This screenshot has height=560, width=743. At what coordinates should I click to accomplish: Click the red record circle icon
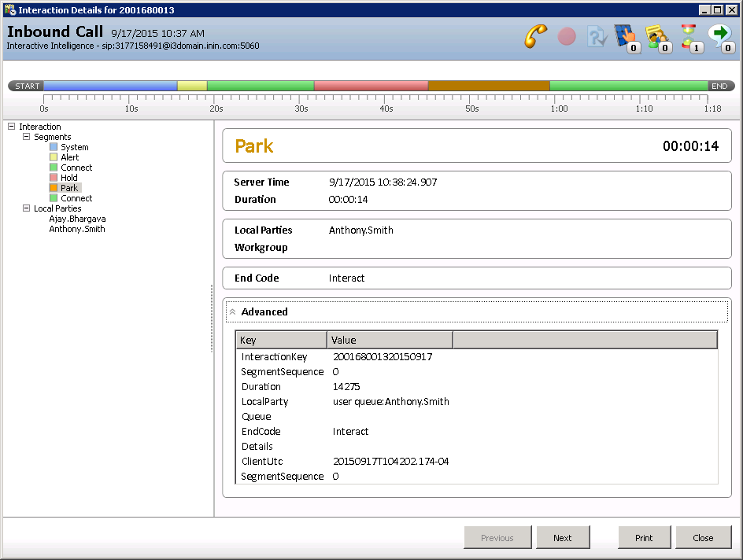(x=567, y=37)
